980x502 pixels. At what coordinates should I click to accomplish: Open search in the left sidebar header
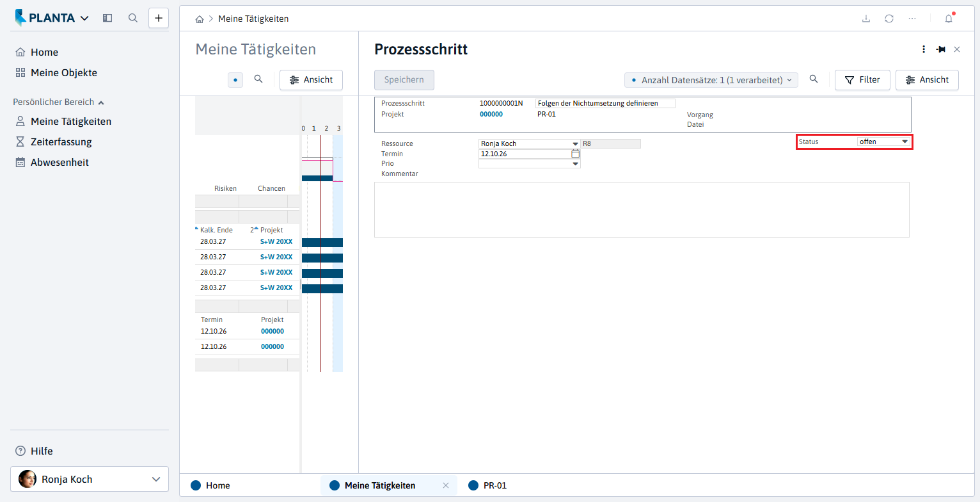pos(133,18)
